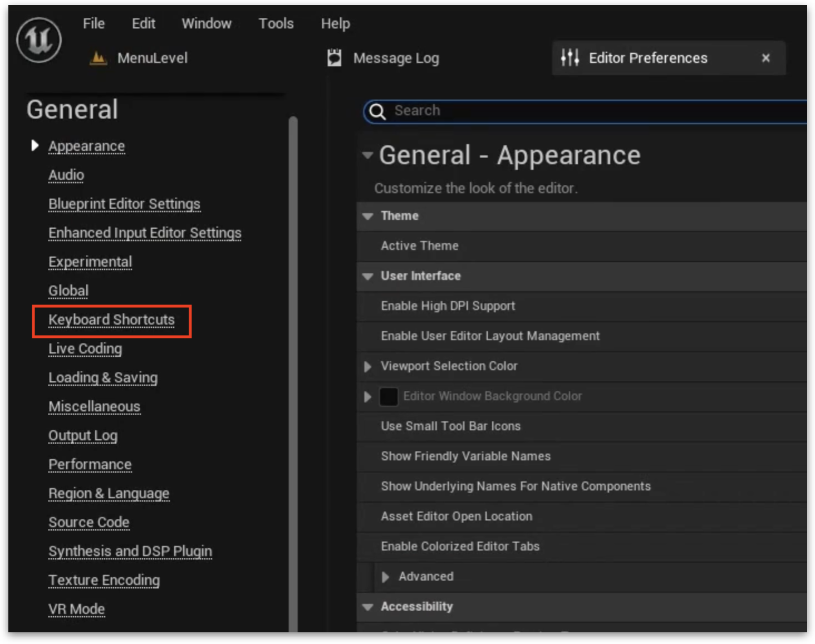
Task: Open VR Mode settings
Action: pos(76,609)
